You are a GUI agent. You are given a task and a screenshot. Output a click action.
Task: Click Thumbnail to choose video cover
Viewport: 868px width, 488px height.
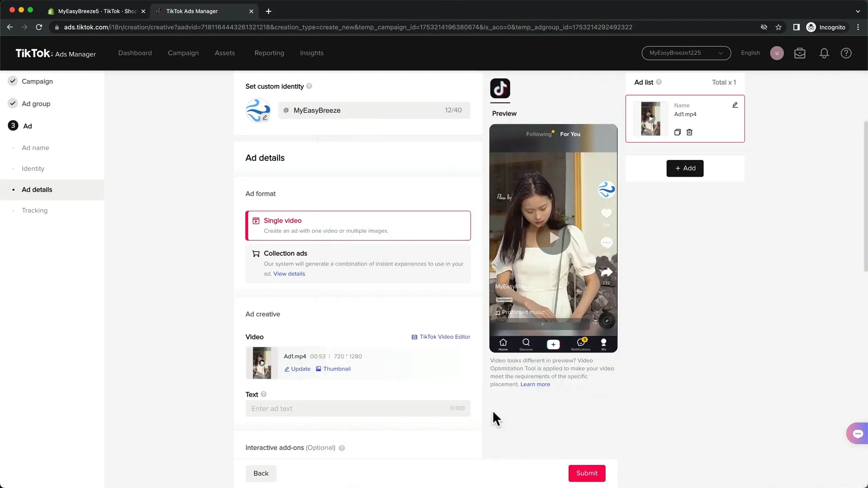pos(333,369)
